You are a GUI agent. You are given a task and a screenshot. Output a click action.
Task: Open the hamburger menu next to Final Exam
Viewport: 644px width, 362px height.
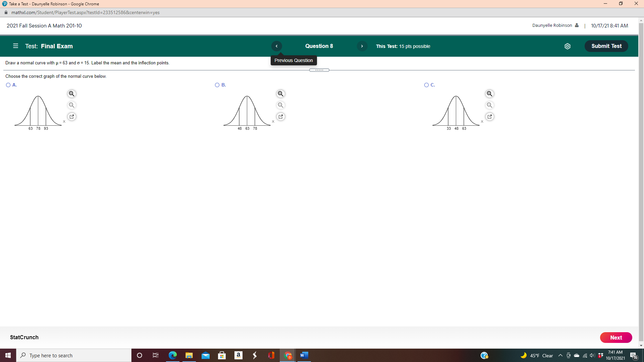(15, 46)
